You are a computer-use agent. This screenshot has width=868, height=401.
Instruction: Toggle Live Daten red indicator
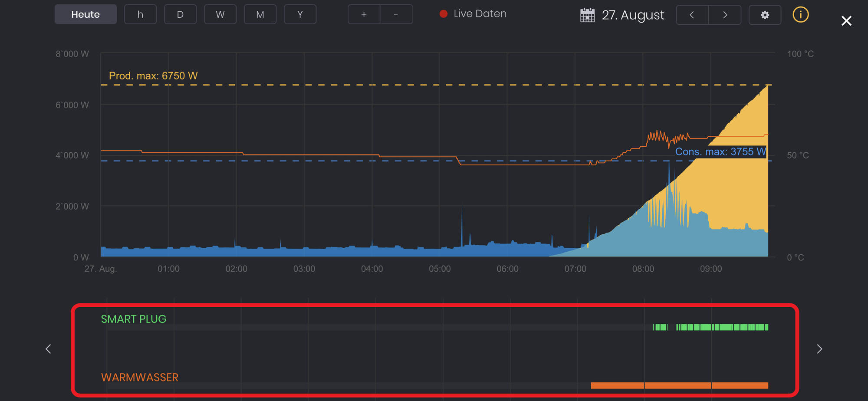point(443,14)
